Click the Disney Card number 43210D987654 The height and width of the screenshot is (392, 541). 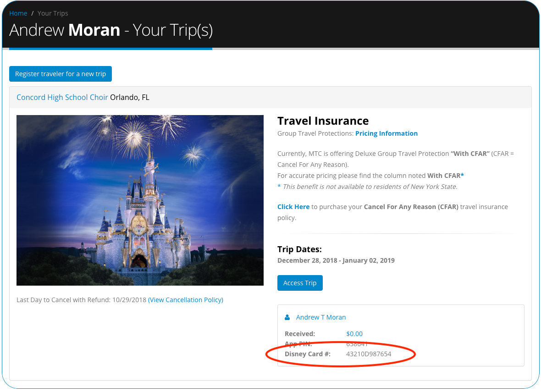[369, 354]
